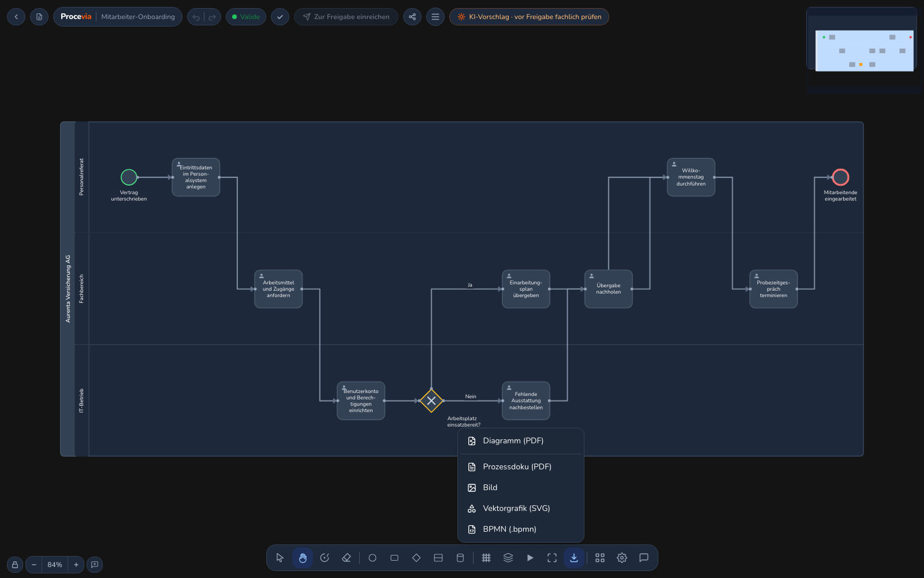Click the checkmark validate button
Viewport: 924px width, 578px height.
(x=280, y=17)
